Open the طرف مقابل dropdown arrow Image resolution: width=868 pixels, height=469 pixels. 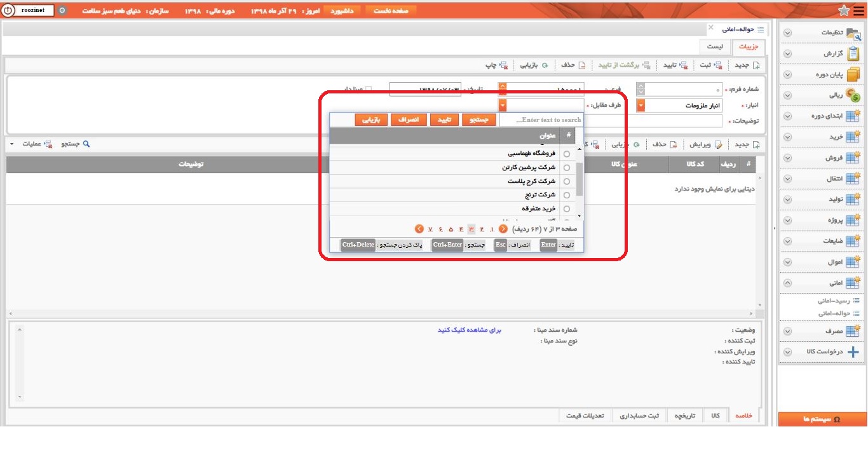(x=503, y=105)
